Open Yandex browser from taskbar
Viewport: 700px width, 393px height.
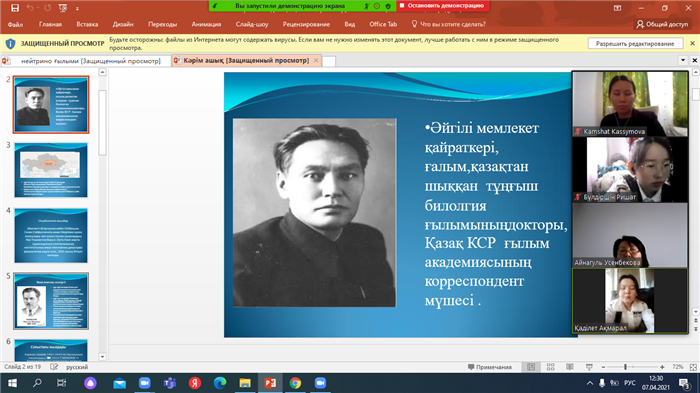click(194, 383)
